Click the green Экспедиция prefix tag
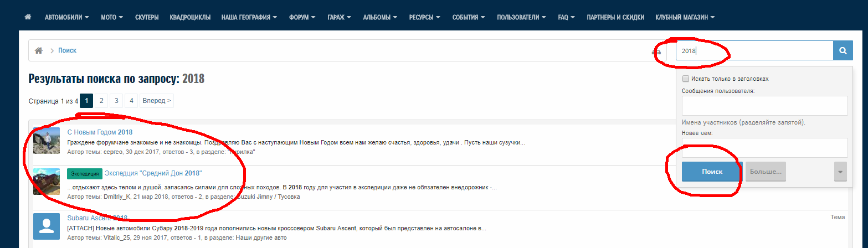Viewport: 868px width, 248px height. [85, 174]
